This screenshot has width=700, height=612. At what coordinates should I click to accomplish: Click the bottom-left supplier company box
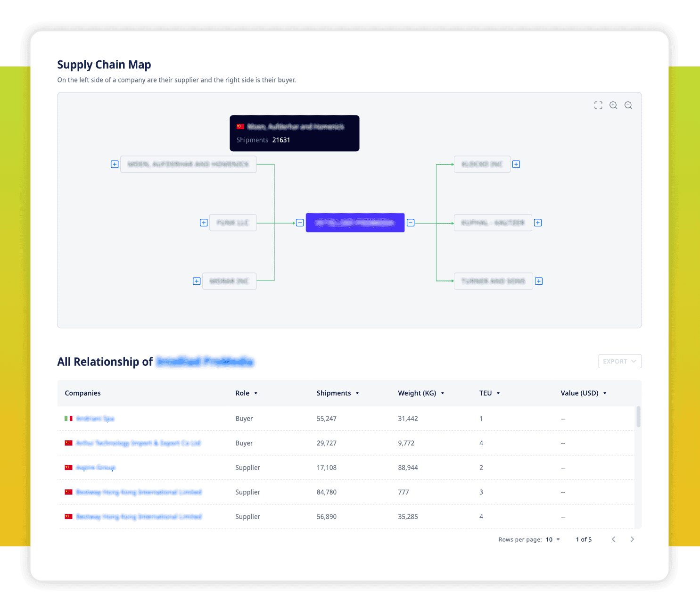click(229, 281)
